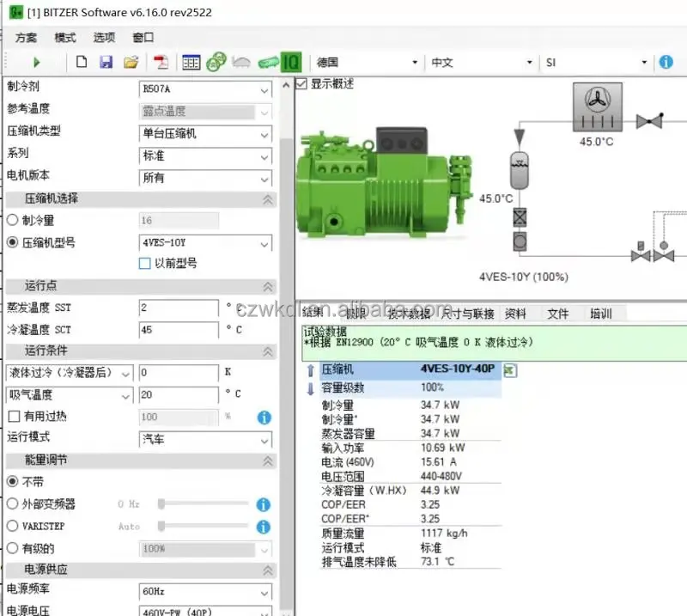Switch to the 资料 tab
687x616 pixels.
tap(515, 314)
